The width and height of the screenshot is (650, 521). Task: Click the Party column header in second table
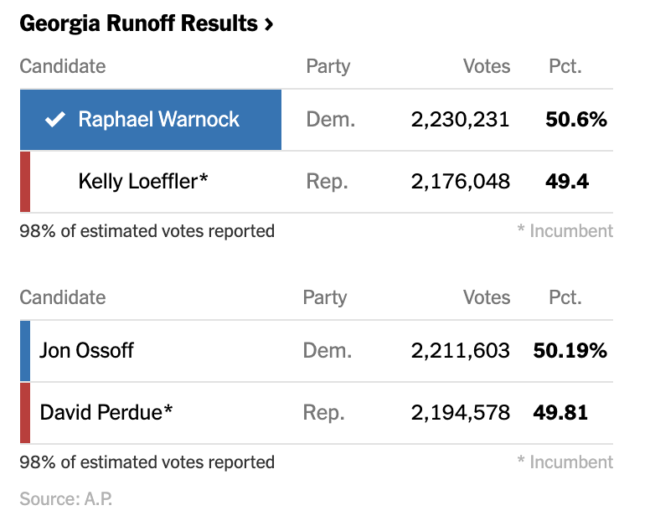[x=325, y=297]
